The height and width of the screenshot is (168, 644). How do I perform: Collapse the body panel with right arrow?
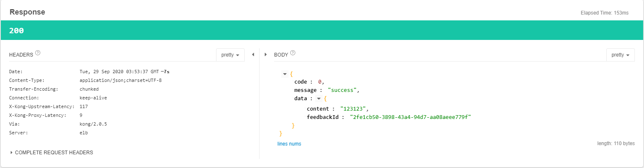[x=265, y=54]
